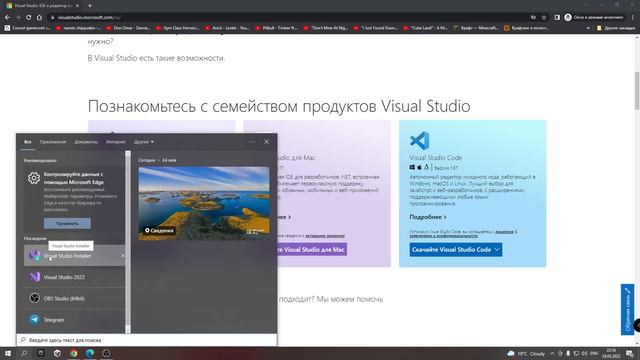This screenshot has width=640, height=360.
Task: Expand the Другие dropdown in search panel
Action: click(144, 142)
